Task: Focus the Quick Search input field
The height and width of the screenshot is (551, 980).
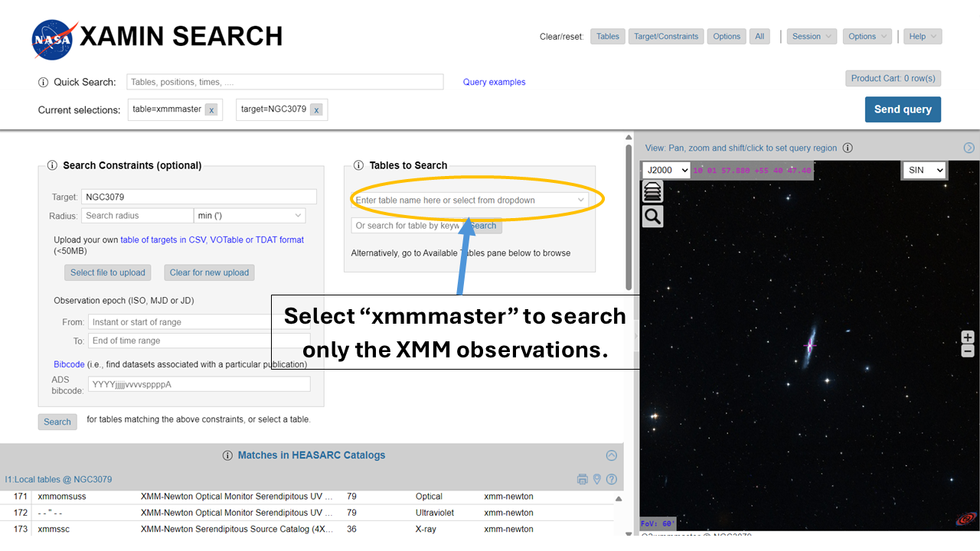Action: click(x=285, y=82)
